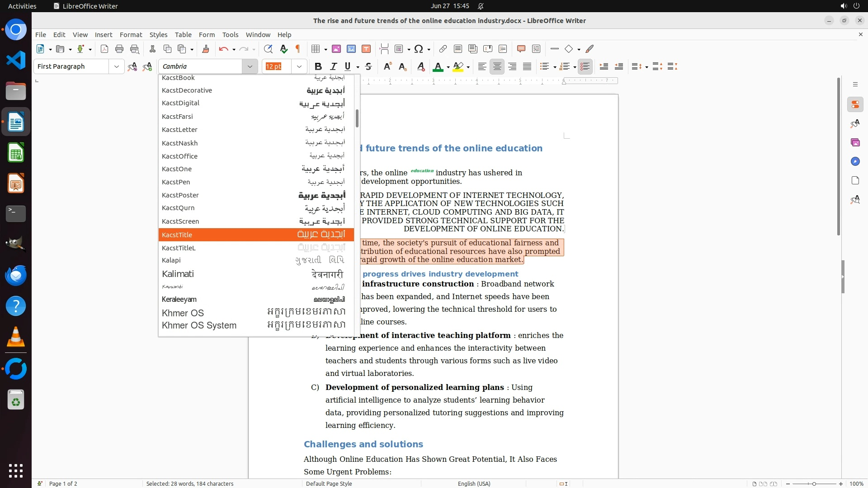This screenshot has width=868, height=488.
Task: Choose KacstPoster from the font list
Action: pyautogui.click(x=180, y=195)
